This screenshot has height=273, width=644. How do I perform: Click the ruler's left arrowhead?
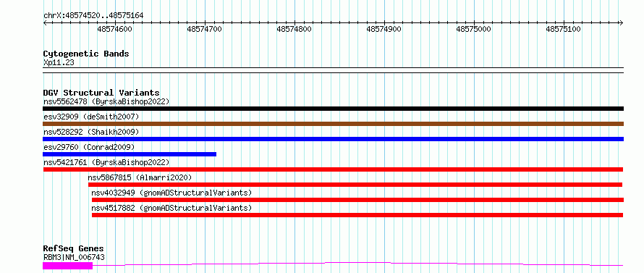click(45, 22)
